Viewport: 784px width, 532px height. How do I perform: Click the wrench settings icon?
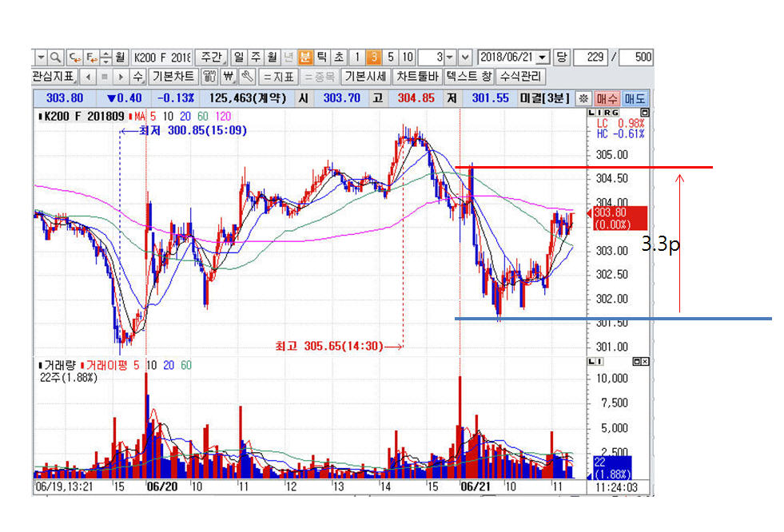point(247,77)
